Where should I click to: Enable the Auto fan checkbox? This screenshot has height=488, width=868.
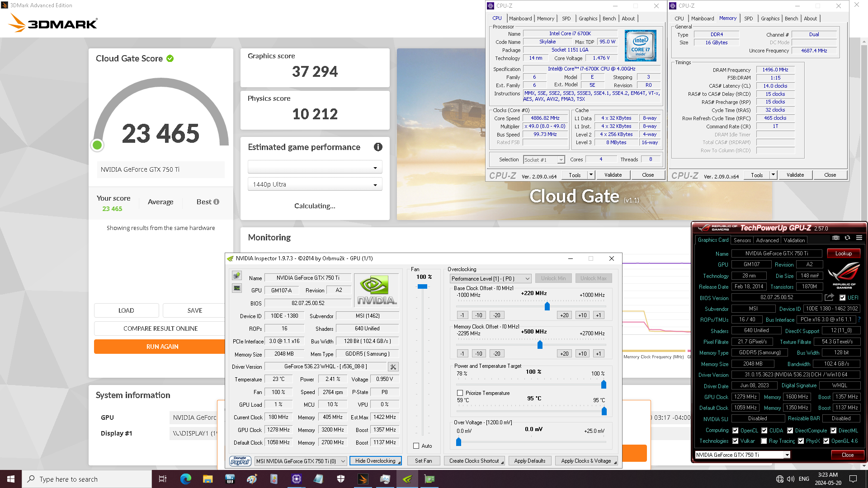click(416, 446)
